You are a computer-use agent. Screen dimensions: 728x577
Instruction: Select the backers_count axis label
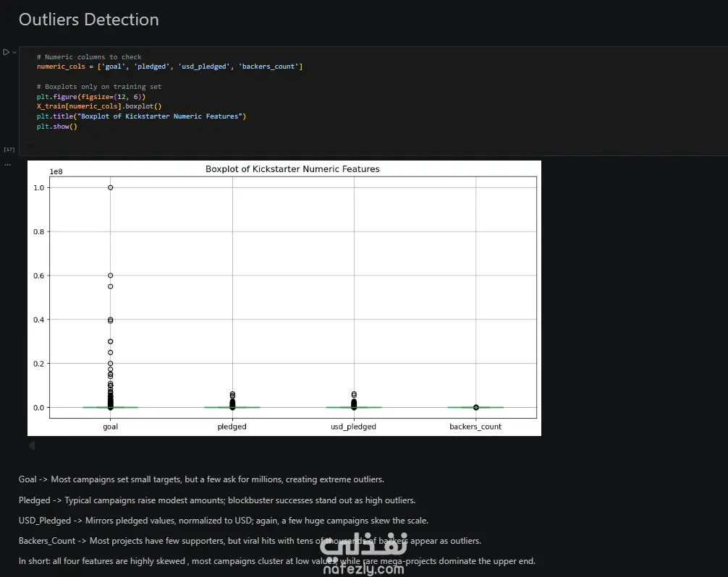tap(475, 427)
